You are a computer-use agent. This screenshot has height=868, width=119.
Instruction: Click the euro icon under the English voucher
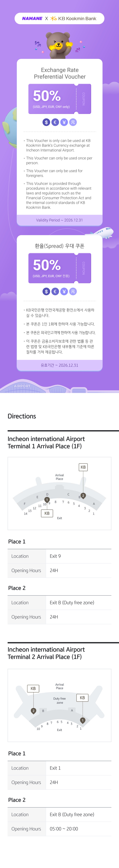pyautogui.click(x=55, y=122)
